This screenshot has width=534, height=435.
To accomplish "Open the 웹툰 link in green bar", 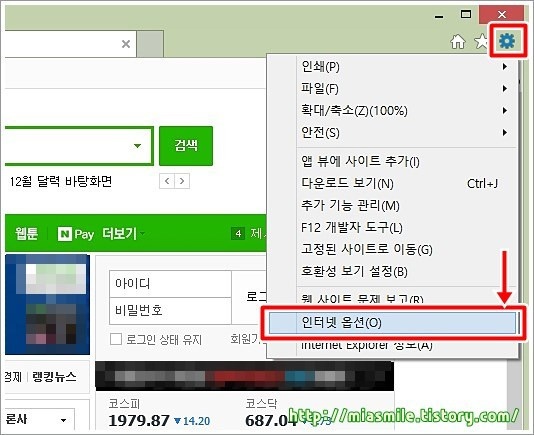I will coord(27,234).
